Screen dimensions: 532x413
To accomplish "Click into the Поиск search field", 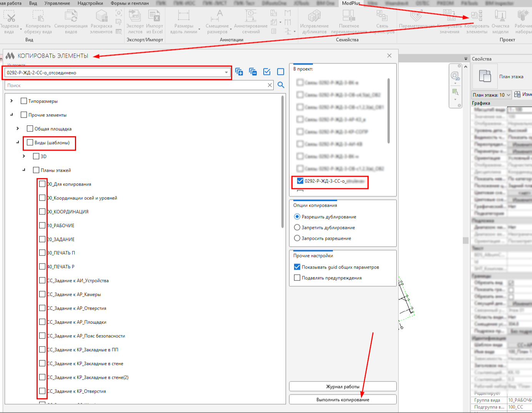I will click(135, 85).
